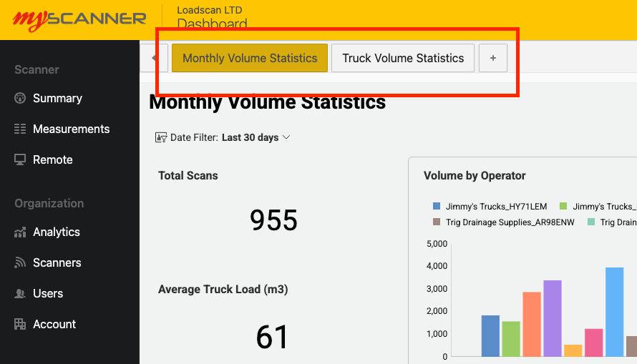
Task: Click the orange-red chart bar
Action: click(x=532, y=324)
